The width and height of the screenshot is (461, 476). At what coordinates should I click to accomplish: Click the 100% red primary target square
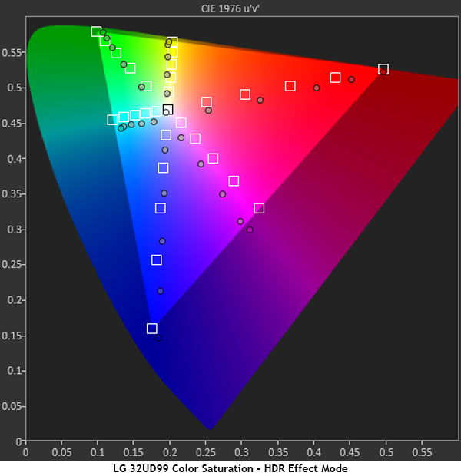[383, 69]
